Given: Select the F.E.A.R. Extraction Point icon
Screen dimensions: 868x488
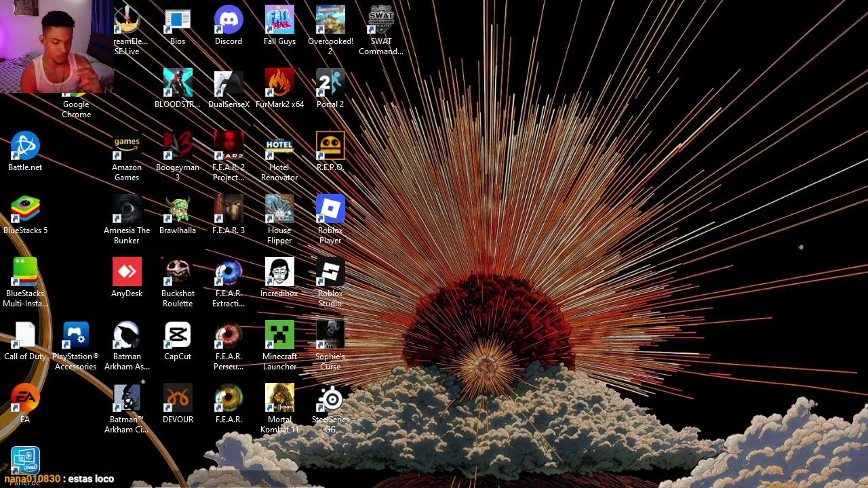Looking at the screenshot, I should 229,283.
